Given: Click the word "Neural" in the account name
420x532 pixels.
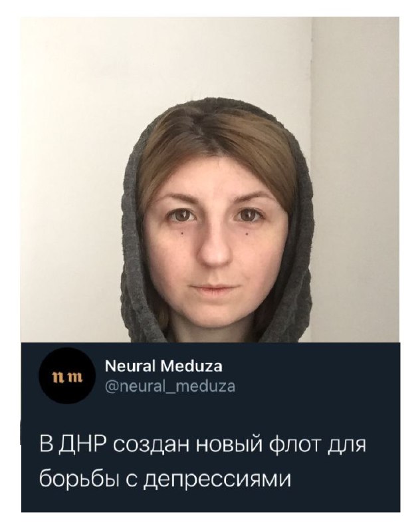Looking at the screenshot, I should coord(132,366).
